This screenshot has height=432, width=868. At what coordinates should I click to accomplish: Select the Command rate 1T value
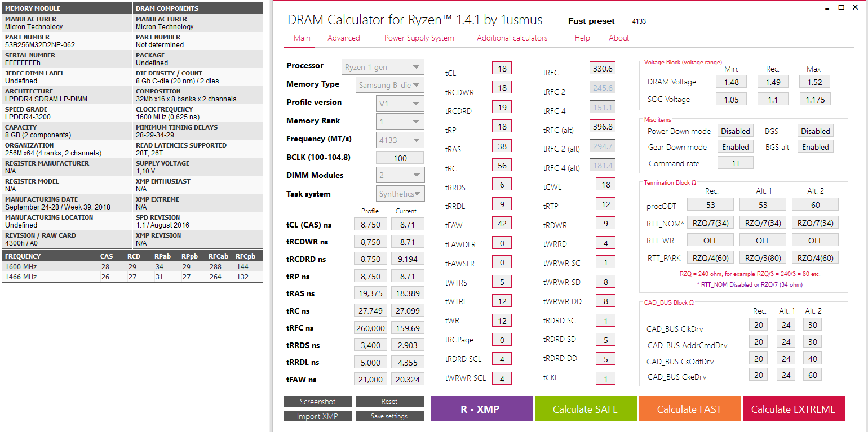coord(736,163)
